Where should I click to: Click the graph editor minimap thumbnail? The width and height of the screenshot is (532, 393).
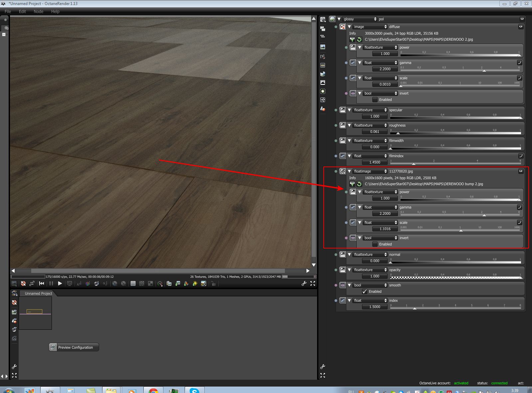tap(35, 313)
